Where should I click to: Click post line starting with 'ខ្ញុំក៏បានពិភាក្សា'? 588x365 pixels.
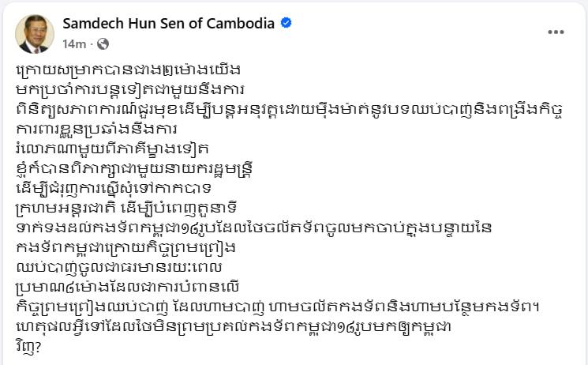[134, 169]
